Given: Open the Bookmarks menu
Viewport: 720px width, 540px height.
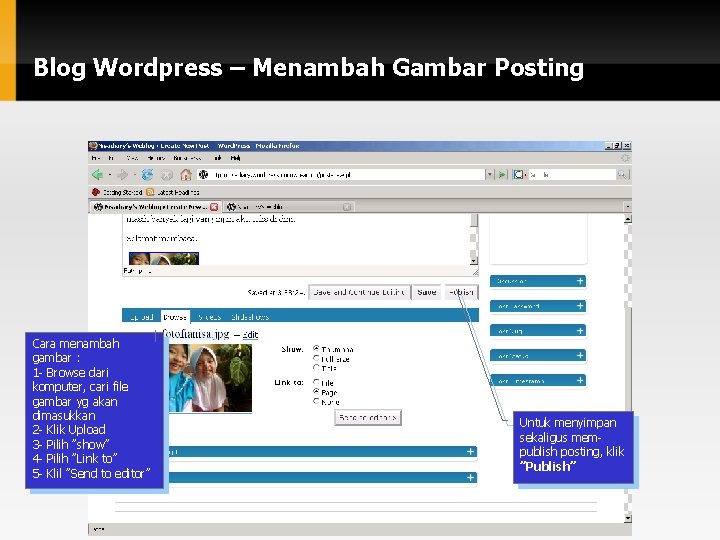Looking at the screenshot, I should (x=187, y=158).
